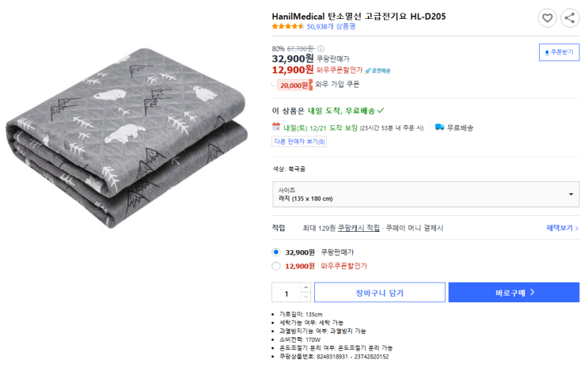
Task: Decrease quantity with the down arrow
Action: [x=305, y=297]
